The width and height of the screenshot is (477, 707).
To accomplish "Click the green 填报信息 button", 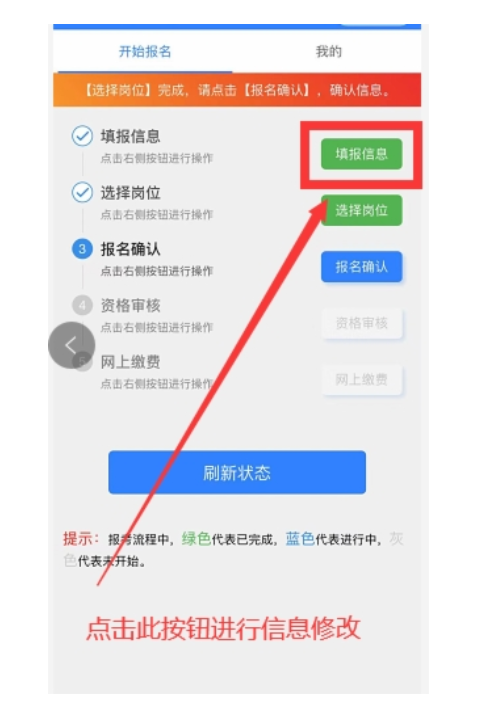I will coord(361,154).
